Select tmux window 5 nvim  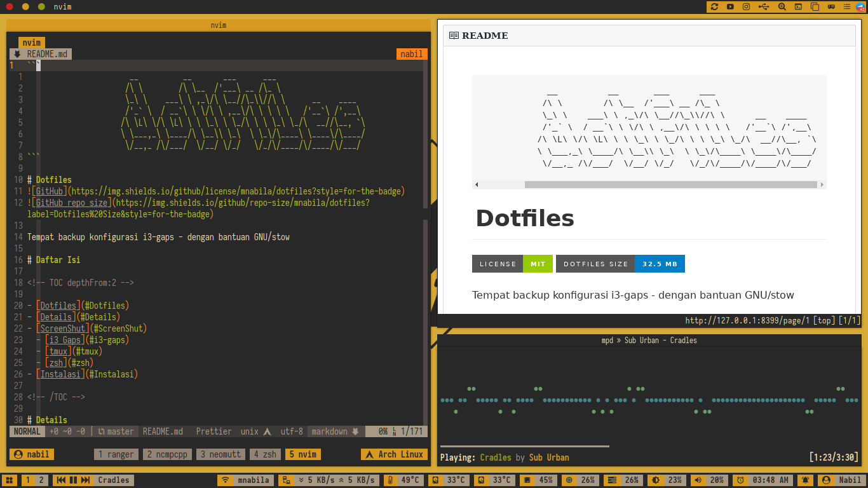(x=303, y=454)
